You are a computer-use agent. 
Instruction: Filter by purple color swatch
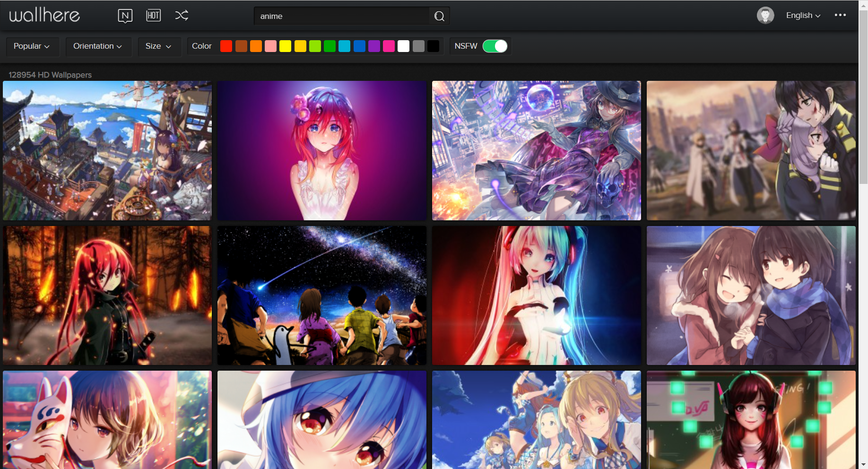pyautogui.click(x=374, y=46)
